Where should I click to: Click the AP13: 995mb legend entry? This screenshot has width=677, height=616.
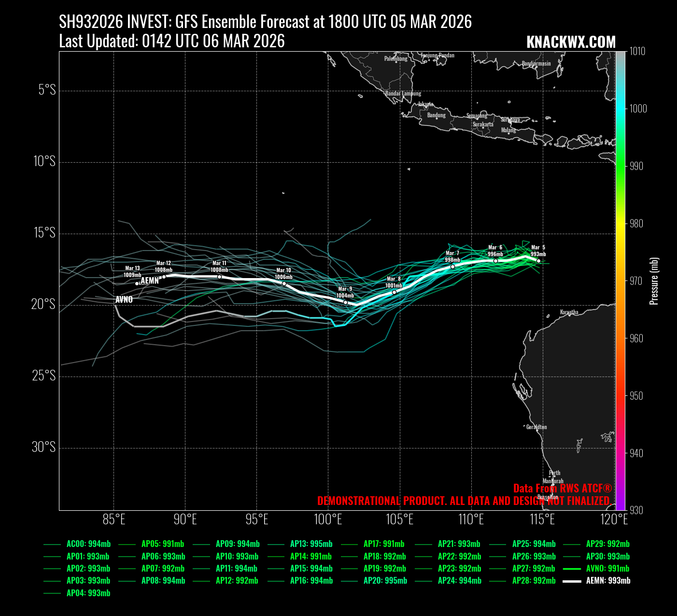pos(311,544)
